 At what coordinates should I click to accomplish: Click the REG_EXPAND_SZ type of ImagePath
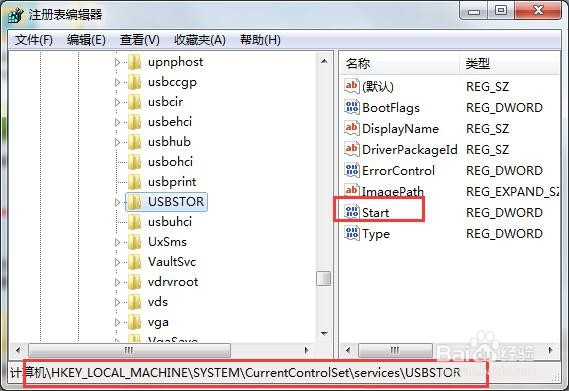point(513,191)
